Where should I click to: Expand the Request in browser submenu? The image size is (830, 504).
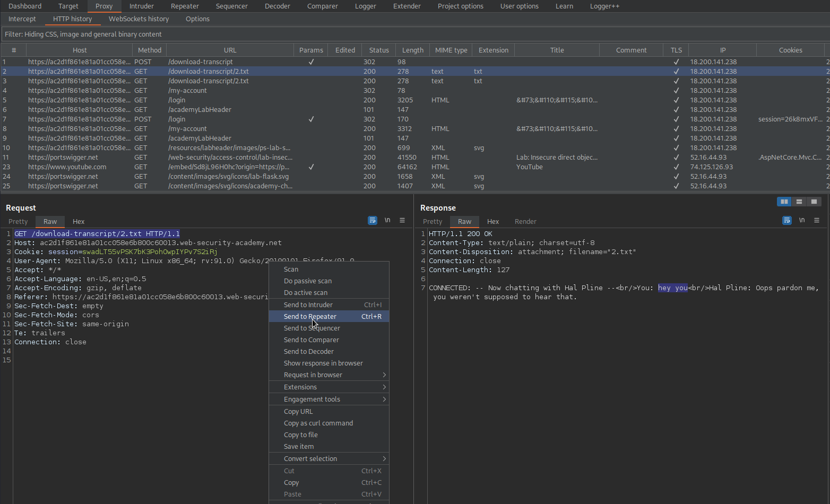tap(329, 375)
